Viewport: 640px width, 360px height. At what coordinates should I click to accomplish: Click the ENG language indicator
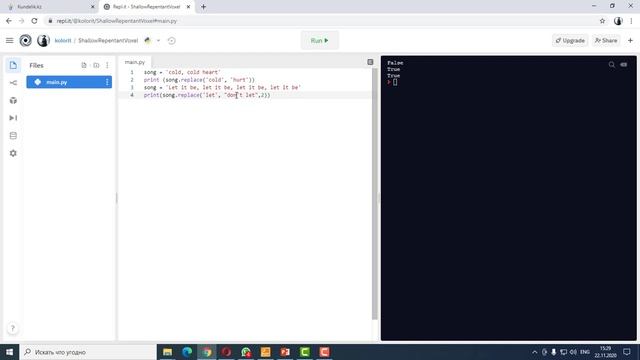click(x=585, y=352)
